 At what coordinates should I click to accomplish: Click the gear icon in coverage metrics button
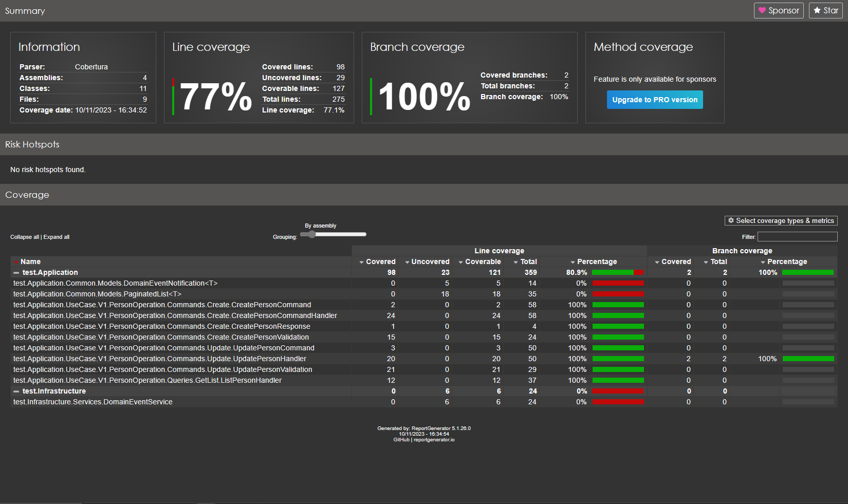(731, 220)
